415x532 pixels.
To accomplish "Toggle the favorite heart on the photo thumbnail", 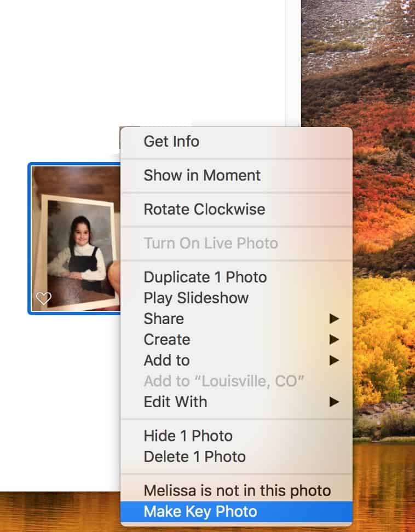I will [43, 298].
